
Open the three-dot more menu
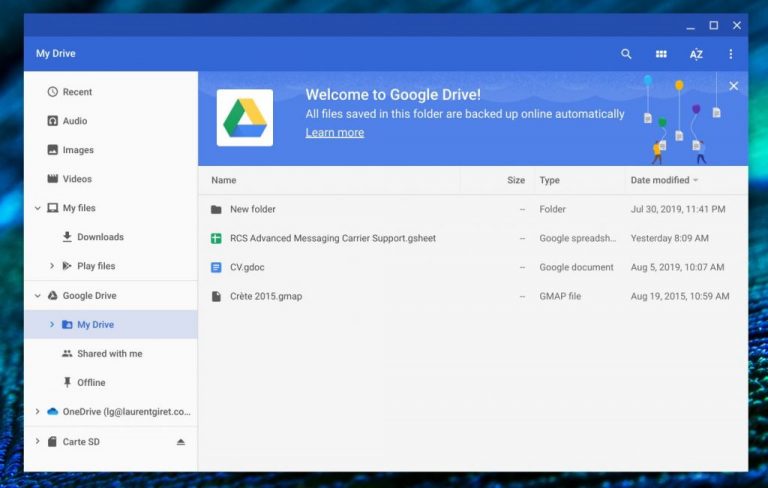pyautogui.click(x=730, y=54)
